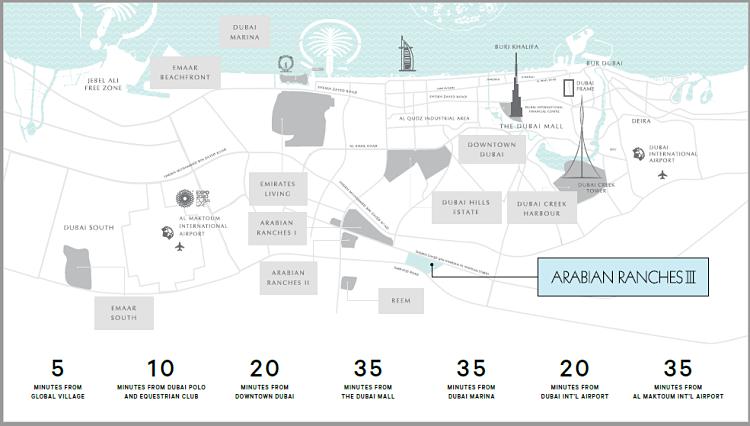Click Dubai International Airport text on map

(673, 154)
